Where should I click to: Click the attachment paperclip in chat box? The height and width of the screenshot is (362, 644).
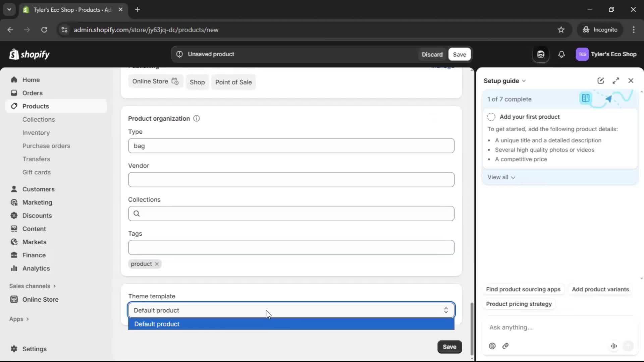point(506,346)
